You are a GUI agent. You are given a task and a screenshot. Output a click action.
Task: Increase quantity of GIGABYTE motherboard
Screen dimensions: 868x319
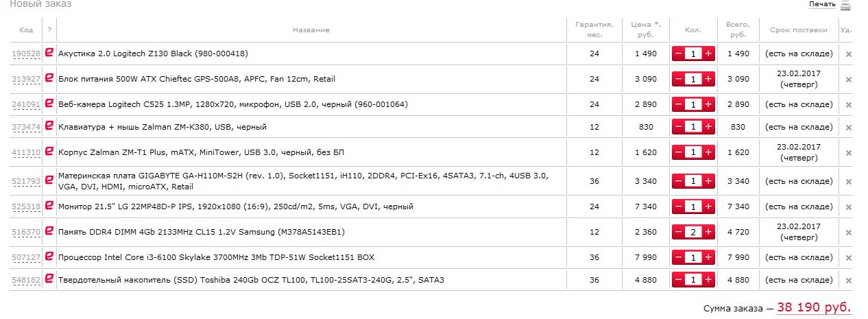click(708, 181)
